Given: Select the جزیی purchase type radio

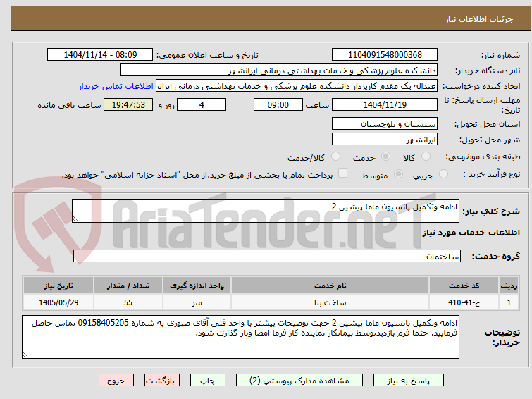Looking at the screenshot, I should (443, 174).
